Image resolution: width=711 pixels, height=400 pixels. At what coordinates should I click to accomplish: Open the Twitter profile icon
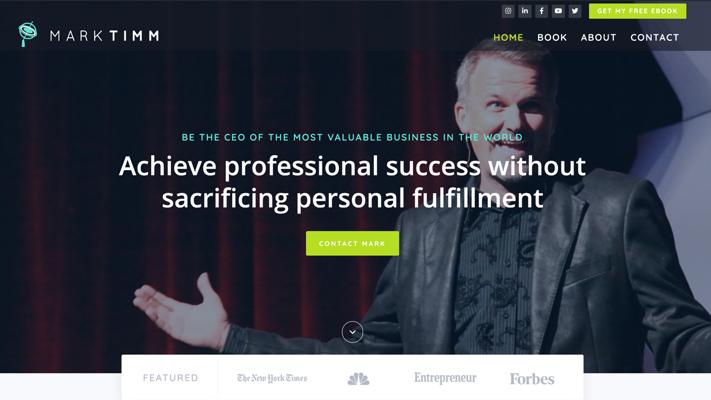575,11
